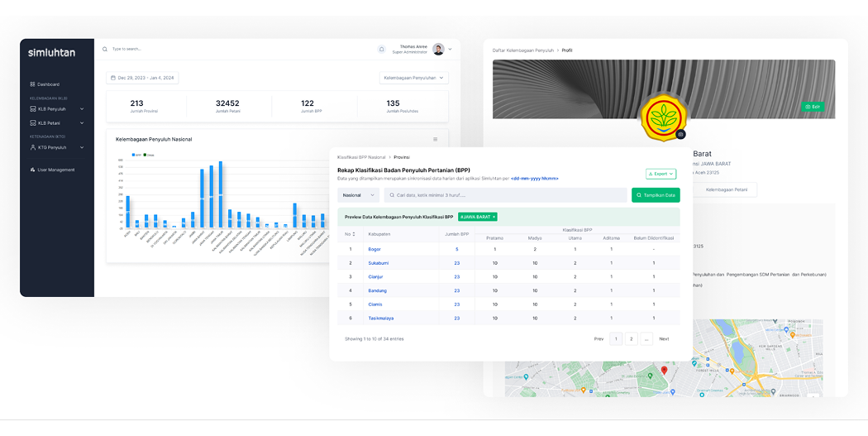The height and width of the screenshot is (436, 868).
Task: Click the 213 Jumlah Provinsi stat
Action: coord(144,107)
